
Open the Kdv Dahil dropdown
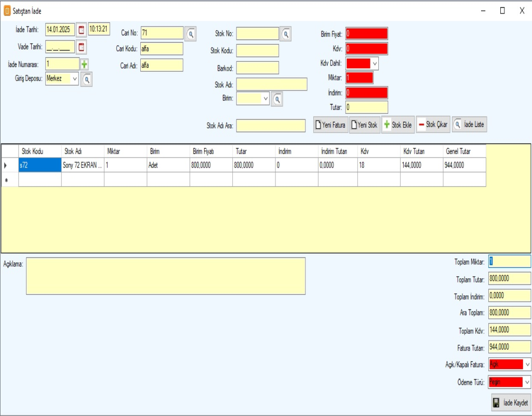click(x=375, y=63)
